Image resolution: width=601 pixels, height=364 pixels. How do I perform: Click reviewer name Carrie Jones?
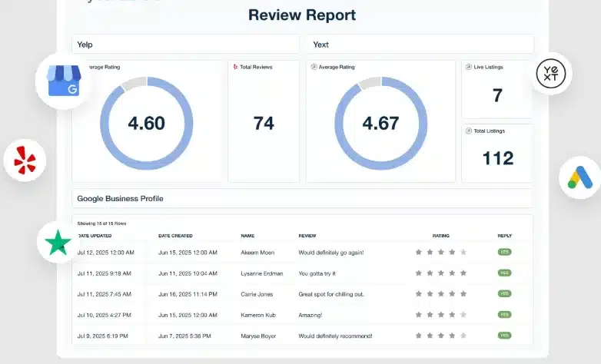click(x=257, y=294)
